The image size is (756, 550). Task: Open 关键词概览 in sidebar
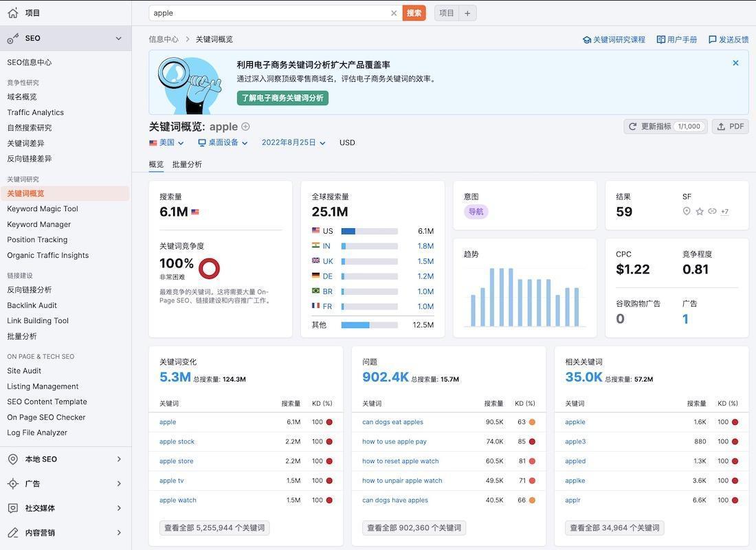(x=65, y=193)
